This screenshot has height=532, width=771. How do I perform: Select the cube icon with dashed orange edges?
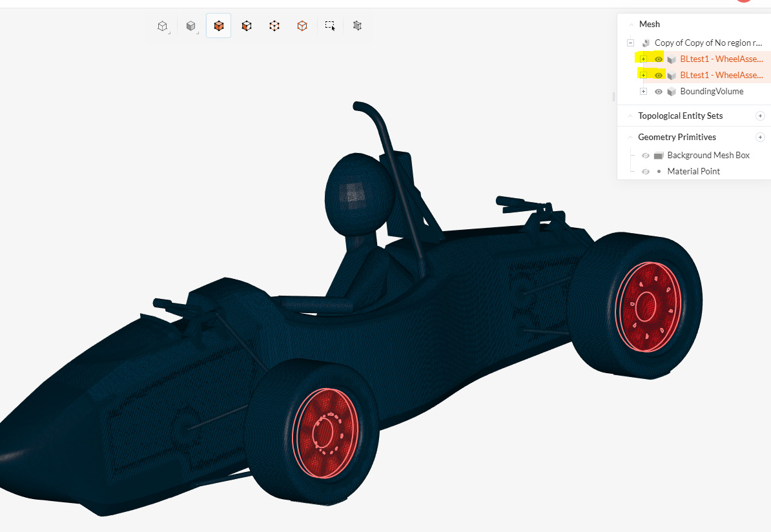[274, 26]
